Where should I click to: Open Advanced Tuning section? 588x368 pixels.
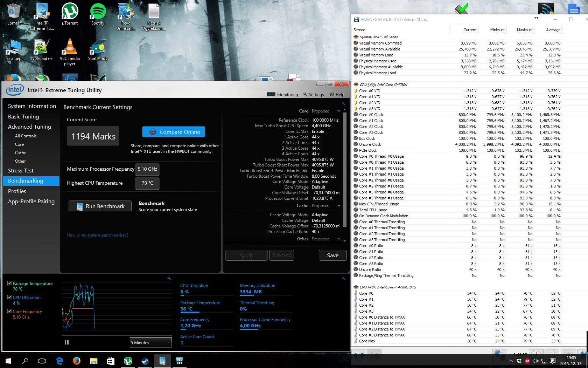coord(29,127)
